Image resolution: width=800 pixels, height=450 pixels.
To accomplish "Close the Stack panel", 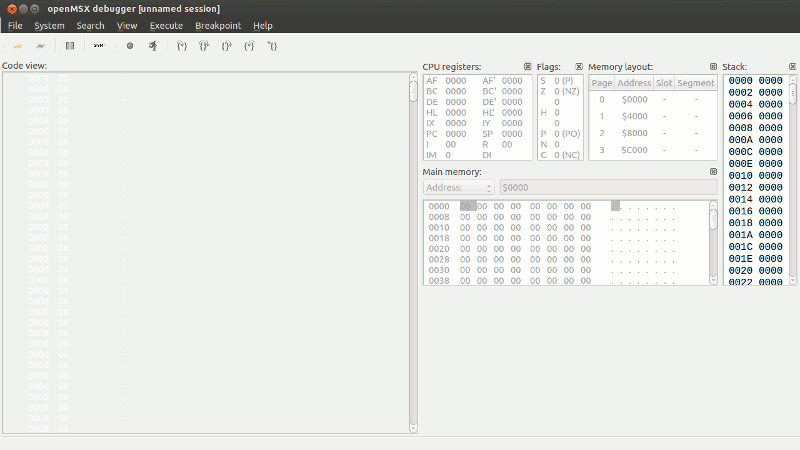I will pyautogui.click(x=792, y=66).
